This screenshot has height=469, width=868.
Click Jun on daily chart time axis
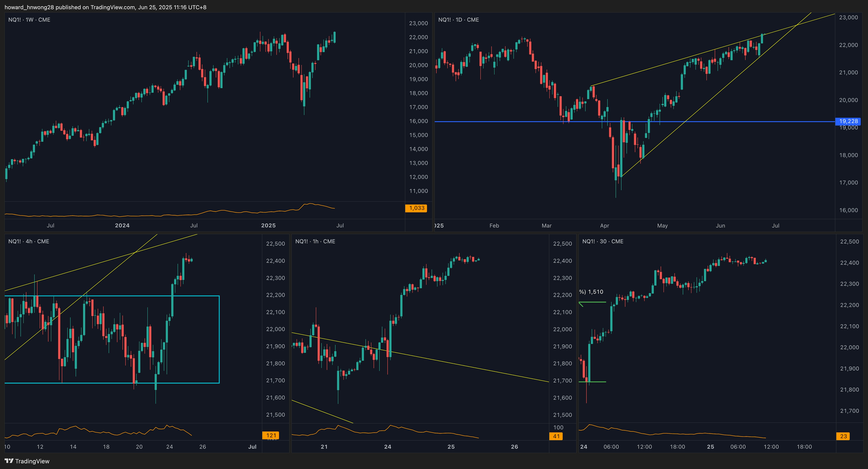pos(720,226)
